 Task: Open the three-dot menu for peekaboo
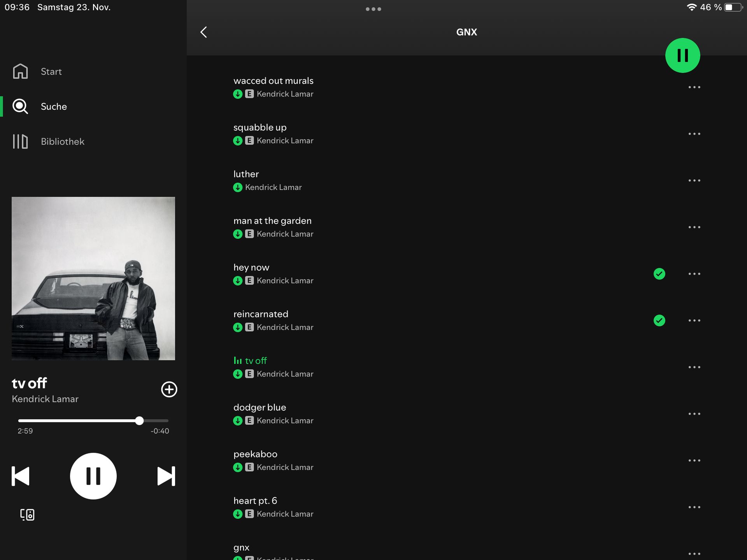click(694, 460)
